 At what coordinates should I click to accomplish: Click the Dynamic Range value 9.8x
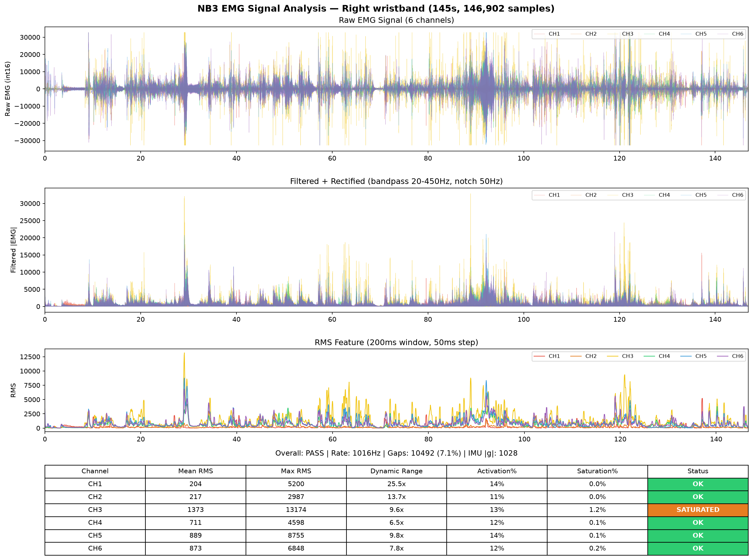point(396,536)
